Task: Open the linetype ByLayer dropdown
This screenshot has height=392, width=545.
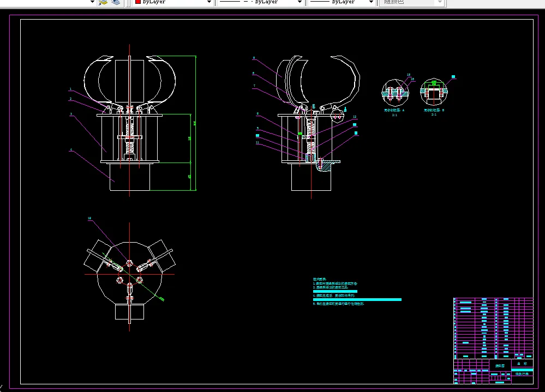Action: point(260,2)
